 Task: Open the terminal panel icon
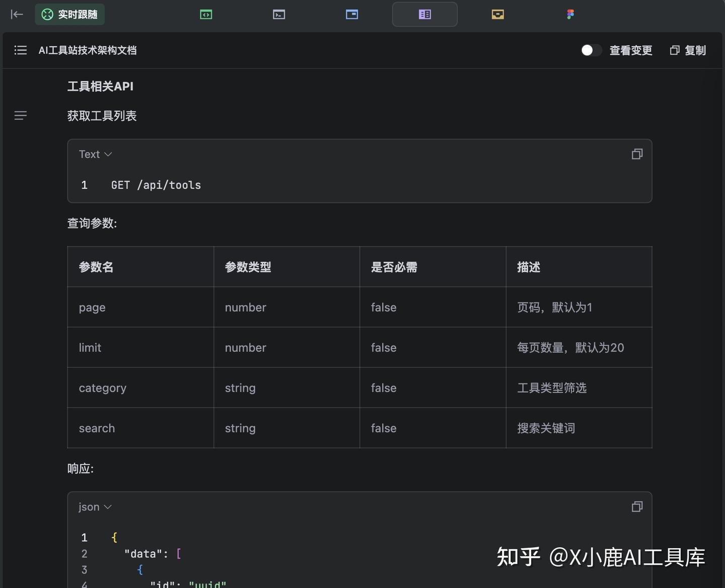pos(279,14)
